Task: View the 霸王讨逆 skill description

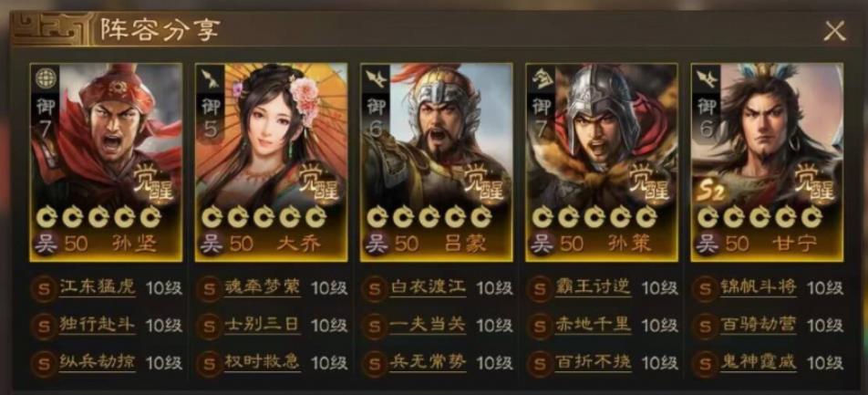Action: coord(593,287)
